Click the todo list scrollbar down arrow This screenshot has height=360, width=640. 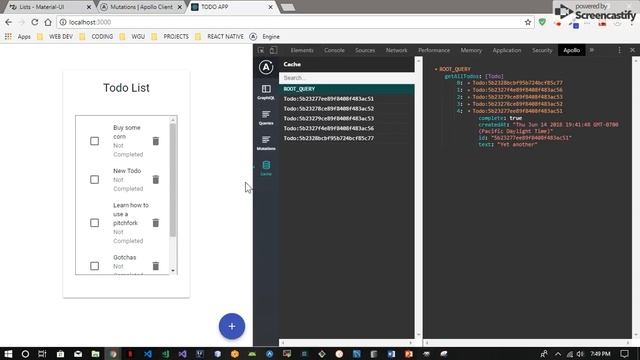pos(173,271)
